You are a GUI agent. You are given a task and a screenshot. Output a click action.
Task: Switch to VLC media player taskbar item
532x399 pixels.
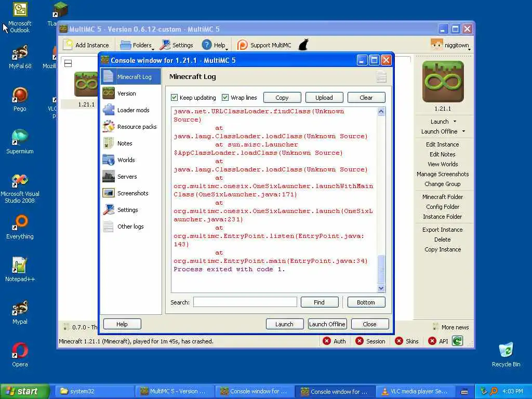(x=415, y=391)
